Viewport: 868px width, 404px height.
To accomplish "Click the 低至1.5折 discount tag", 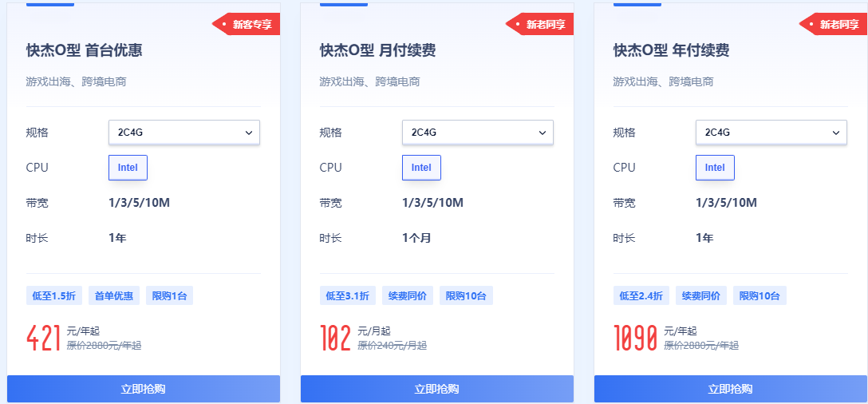I will [x=54, y=296].
